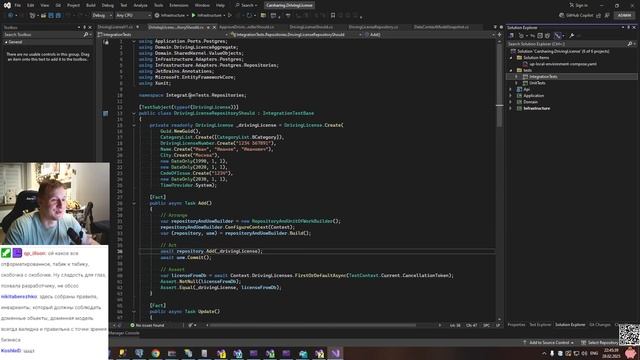
Task: Open the Debug configuration dropdown
Action: (x=102, y=15)
